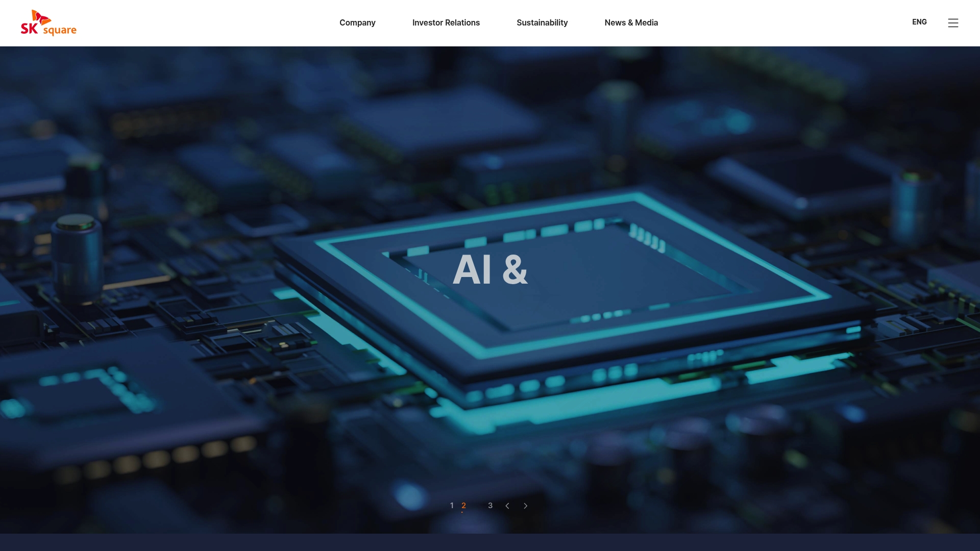Click the red SK letters in logo

29,29
